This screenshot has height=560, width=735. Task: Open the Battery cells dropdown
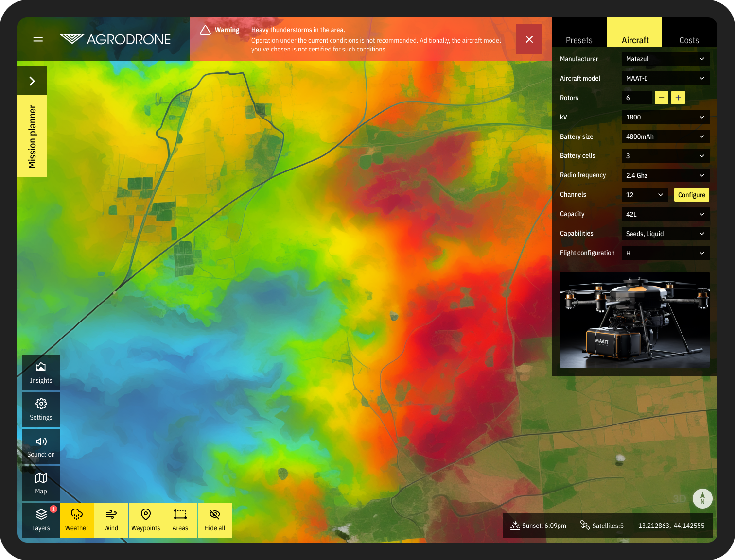[x=665, y=156]
